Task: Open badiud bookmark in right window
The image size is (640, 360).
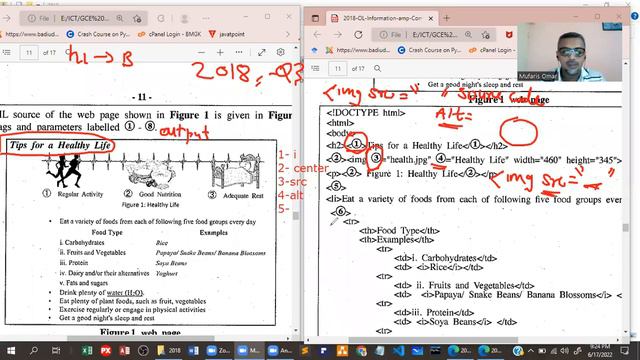Action: tap(358, 50)
